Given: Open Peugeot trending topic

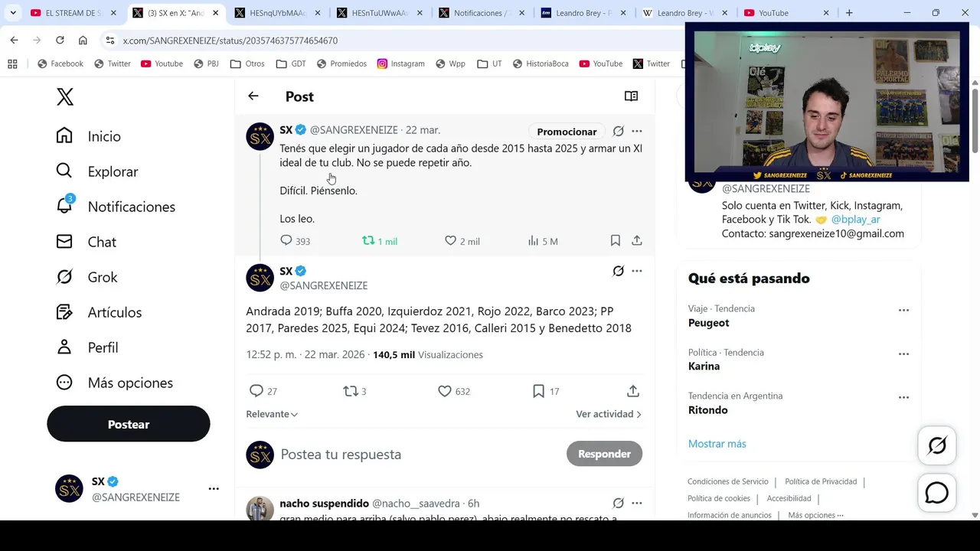Looking at the screenshot, I should (709, 322).
